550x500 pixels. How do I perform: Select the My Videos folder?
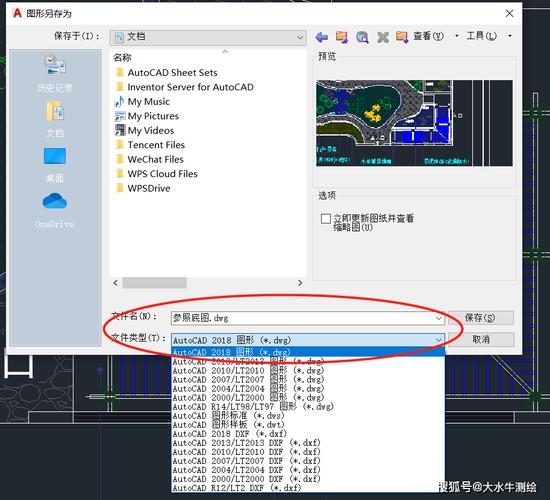point(144,130)
